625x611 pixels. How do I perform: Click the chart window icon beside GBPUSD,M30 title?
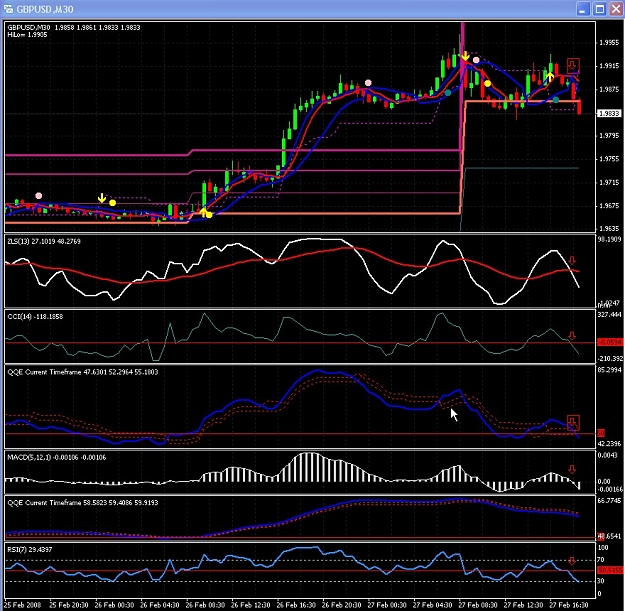click(8, 9)
